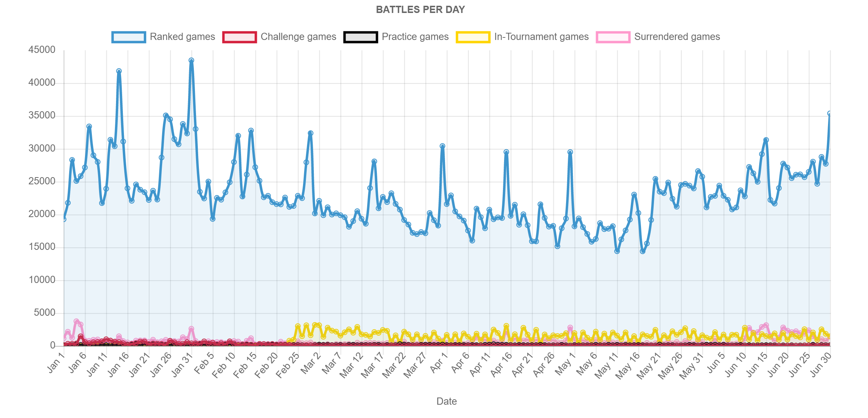Viewport: 868px width, 418px height.
Task: Click the 10000 y-axis label
Action: coord(42,280)
